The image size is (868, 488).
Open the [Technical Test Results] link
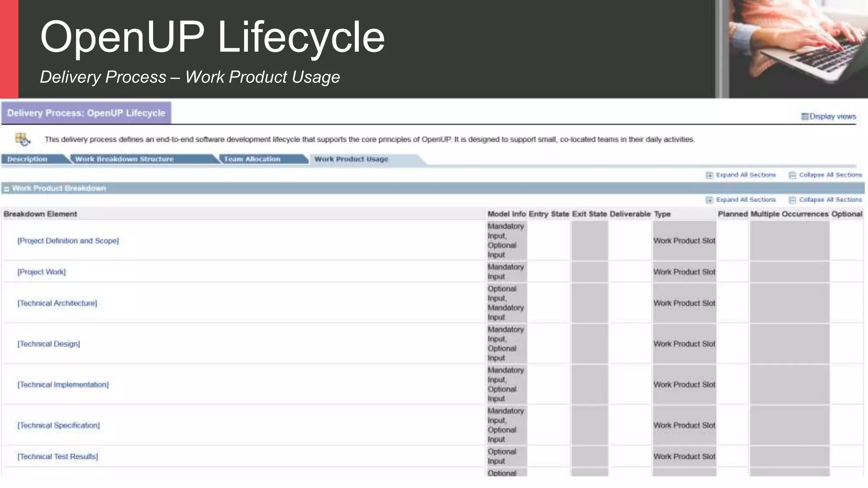(x=58, y=457)
